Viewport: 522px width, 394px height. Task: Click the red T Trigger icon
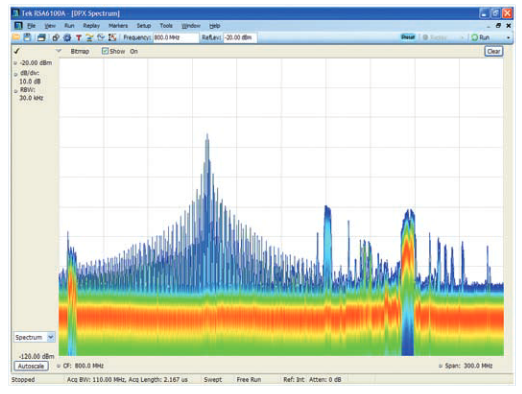(x=79, y=38)
